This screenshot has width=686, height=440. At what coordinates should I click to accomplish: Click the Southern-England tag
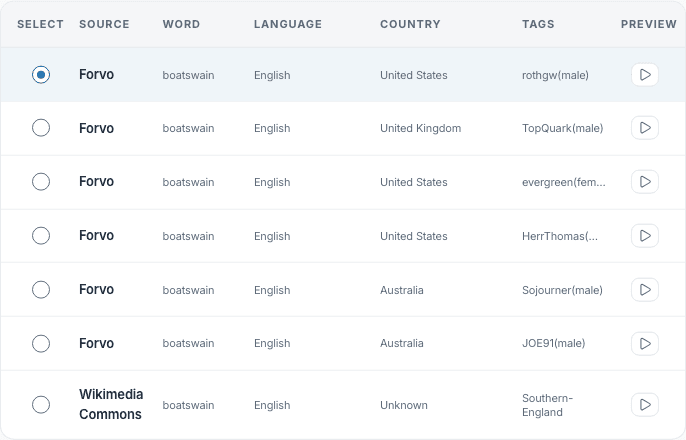tap(547, 405)
